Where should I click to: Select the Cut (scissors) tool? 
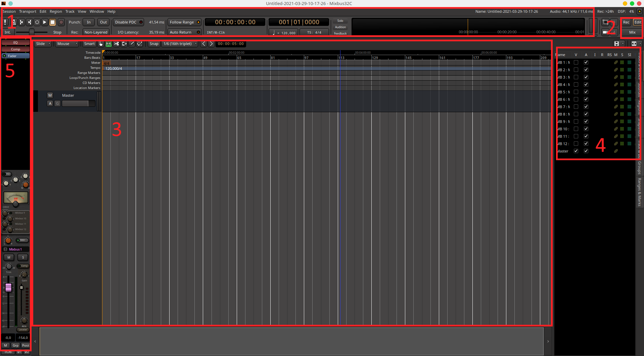click(116, 44)
